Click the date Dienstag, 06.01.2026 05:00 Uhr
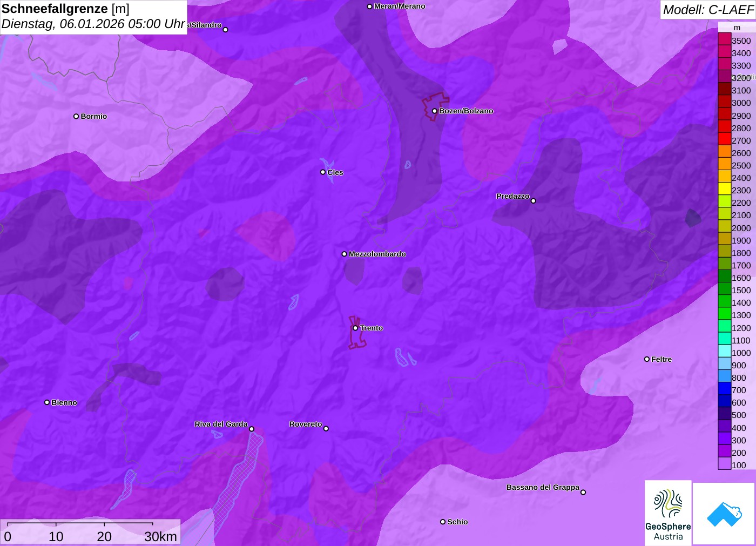Viewport: 756px width, 546px height. point(93,24)
